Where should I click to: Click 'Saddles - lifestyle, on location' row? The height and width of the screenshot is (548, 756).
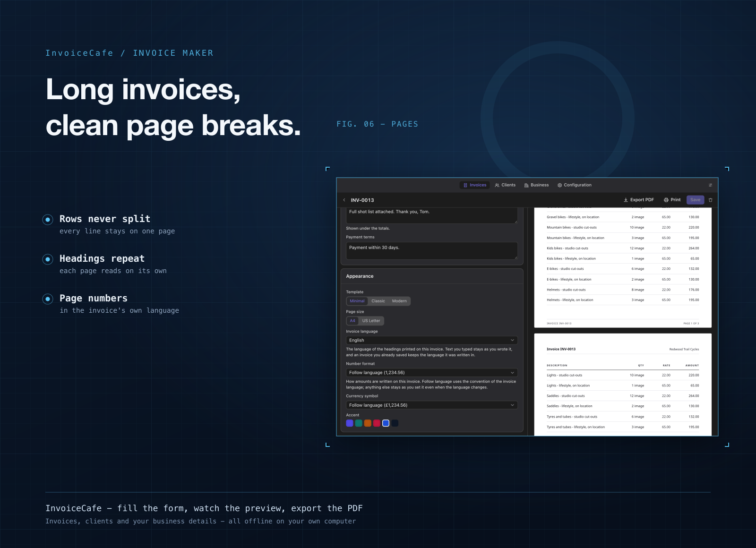pyautogui.click(x=623, y=406)
